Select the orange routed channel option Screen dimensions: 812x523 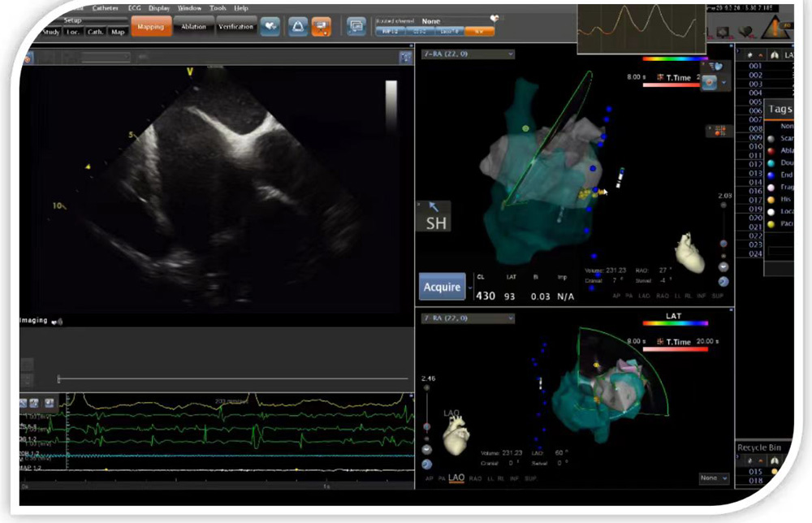479,31
